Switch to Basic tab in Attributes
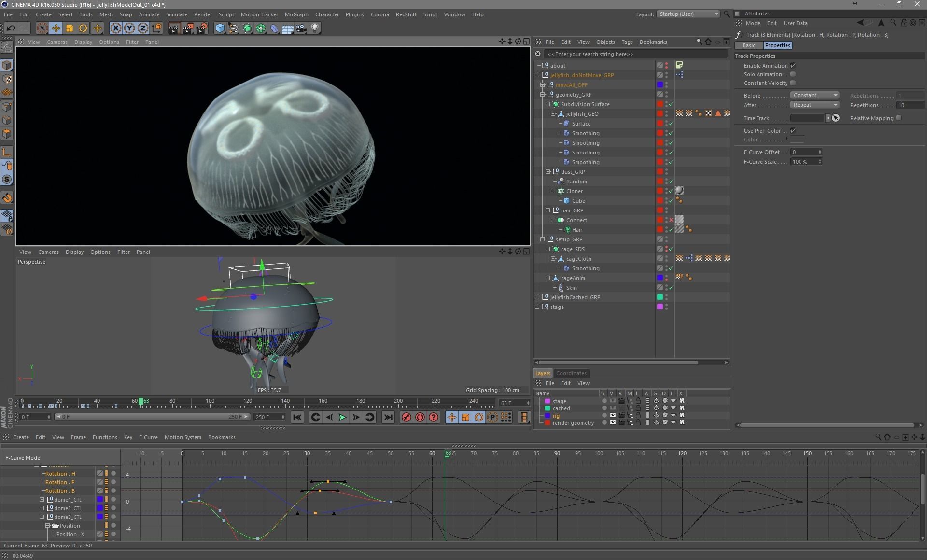Viewport: 927px width, 560px height. pyautogui.click(x=749, y=45)
